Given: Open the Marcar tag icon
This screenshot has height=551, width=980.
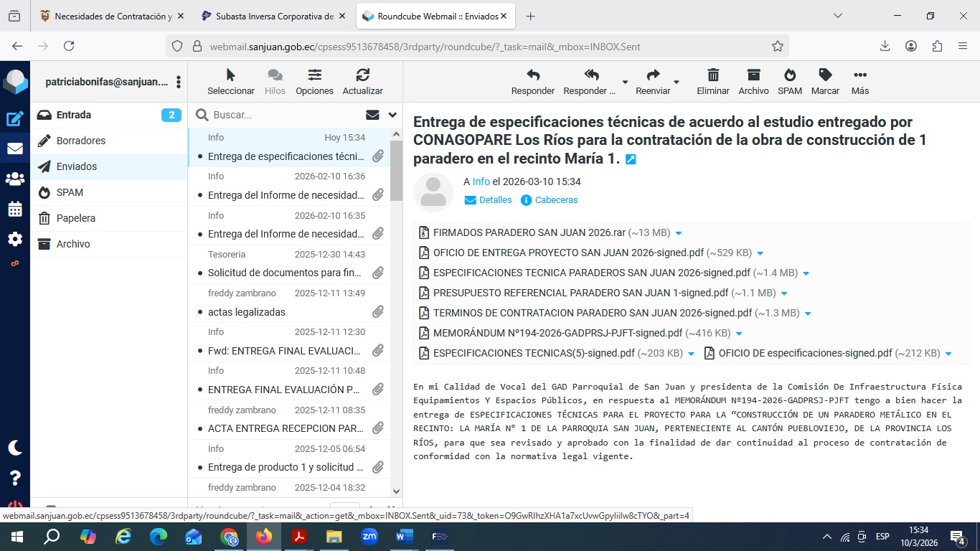Looking at the screenshot, I should point(825,75).
